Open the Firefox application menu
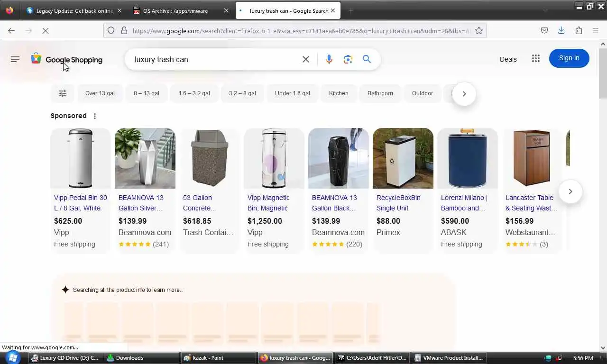607x364 pixels. [596, 31]
